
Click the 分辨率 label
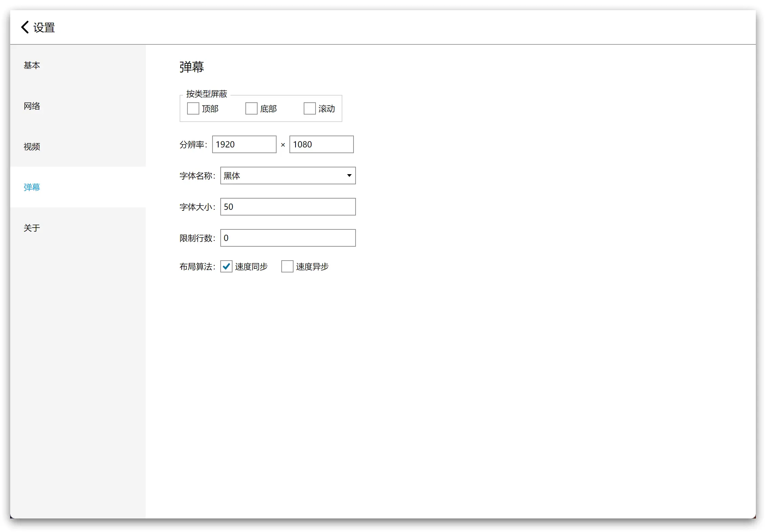click(193, 145)
